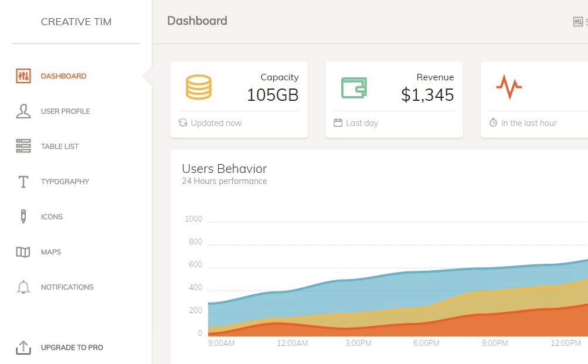Click the Dashboard sliders icon in sidebar
The image size is (588, 364).
(x=23, y=76)
